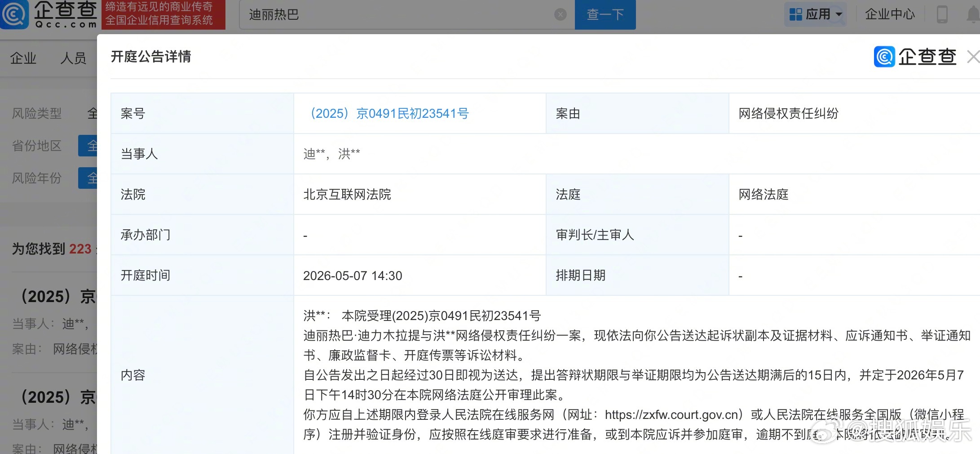The height and width of the screenshot is (454, 980).
Task: Click the apps grid icon beside 应用
Action: coord(795,14)
